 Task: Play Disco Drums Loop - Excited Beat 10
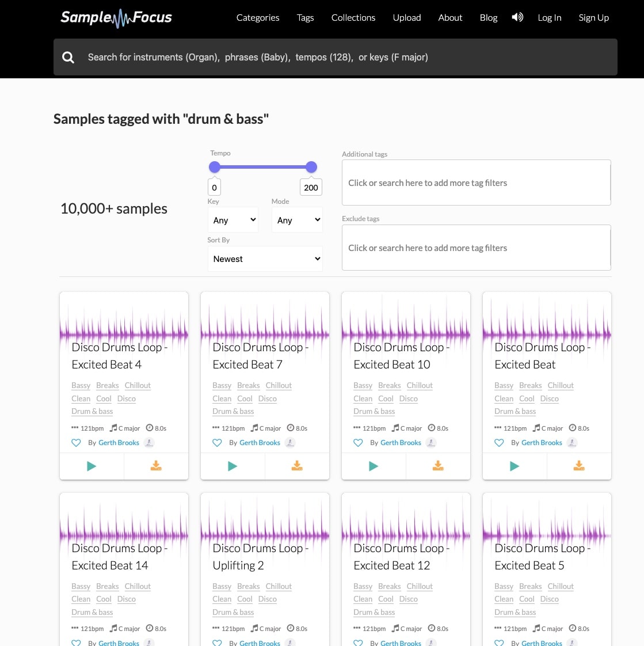374,466
